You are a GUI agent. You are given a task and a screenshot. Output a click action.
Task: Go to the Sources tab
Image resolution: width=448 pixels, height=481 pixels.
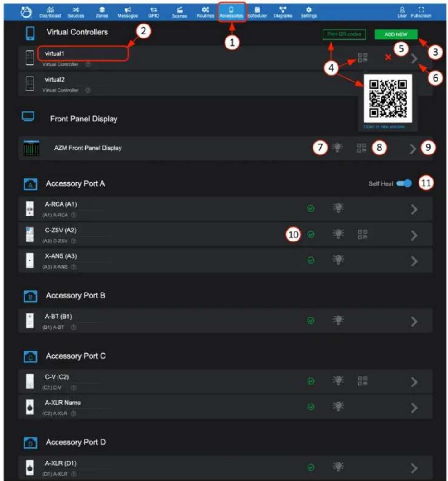(x=76, y=12)
